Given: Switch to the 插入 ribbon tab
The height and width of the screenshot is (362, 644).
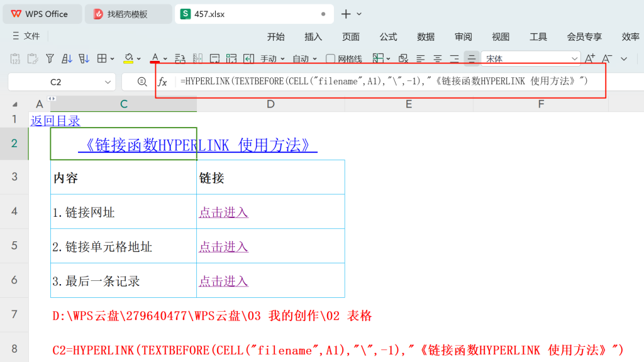Looking at the screenshot, I should [x=313, y=37].
